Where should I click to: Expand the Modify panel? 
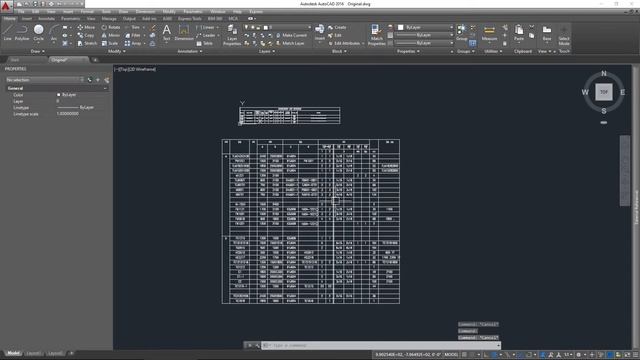[117, 51]
